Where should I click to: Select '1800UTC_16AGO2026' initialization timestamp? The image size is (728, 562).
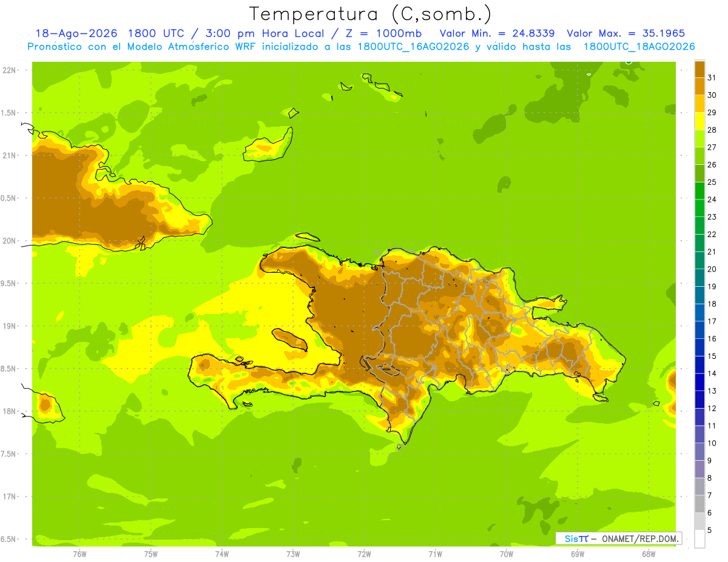tap(414, 47)
